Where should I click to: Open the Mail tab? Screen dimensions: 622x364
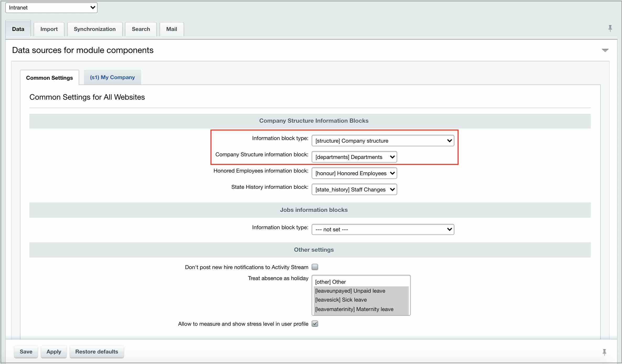pyautogui.click(x=172, y=29)
